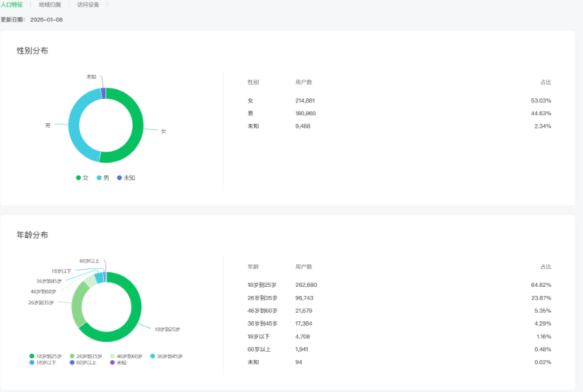Image resolution: width=583 pixels, height=392 pixels.
Task: Select the 21,679 user count
Action: coord(304,311)
